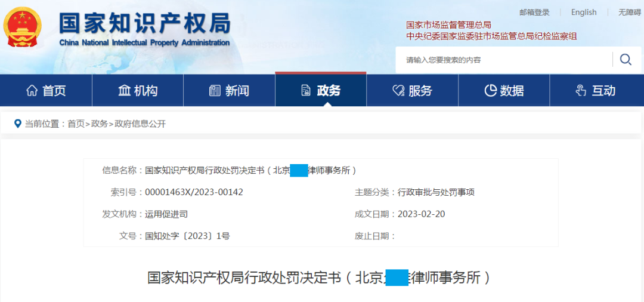Click the house icon beside 首页
644x302 pixels.
tap(32, 90)
